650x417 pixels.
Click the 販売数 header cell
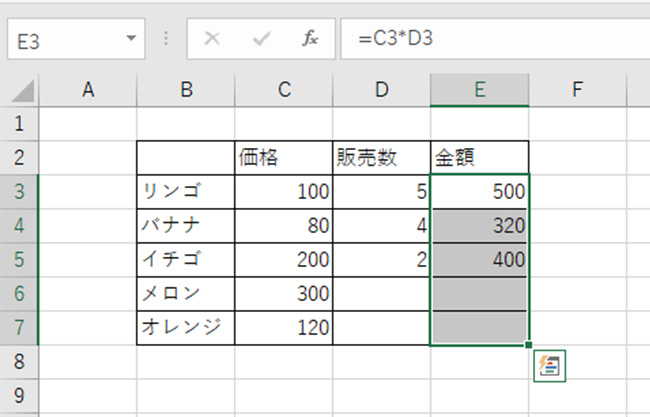tap(381, 158)
